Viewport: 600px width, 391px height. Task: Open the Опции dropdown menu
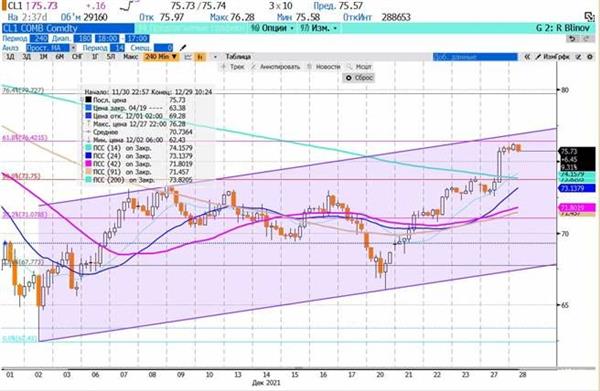(x=273, y=28)
